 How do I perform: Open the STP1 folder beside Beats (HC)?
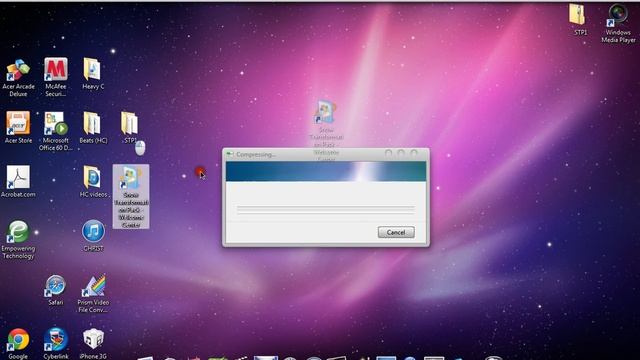point(130,127)
